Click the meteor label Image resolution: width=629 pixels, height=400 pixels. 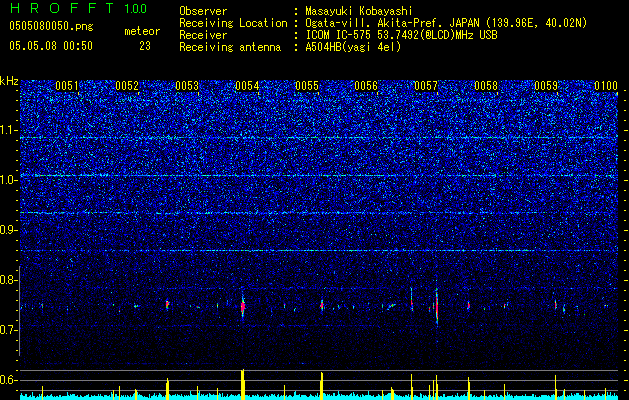[x=142, y=31]
